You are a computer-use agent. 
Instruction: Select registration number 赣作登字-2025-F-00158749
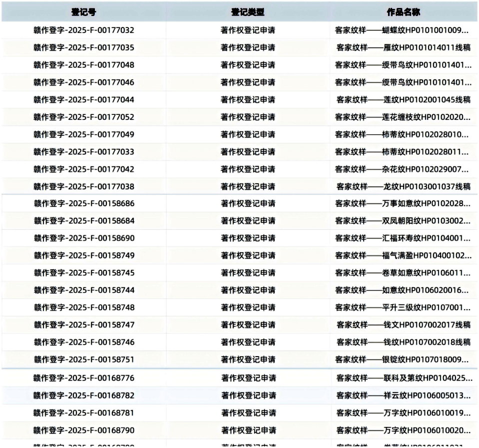pos(84,255)
